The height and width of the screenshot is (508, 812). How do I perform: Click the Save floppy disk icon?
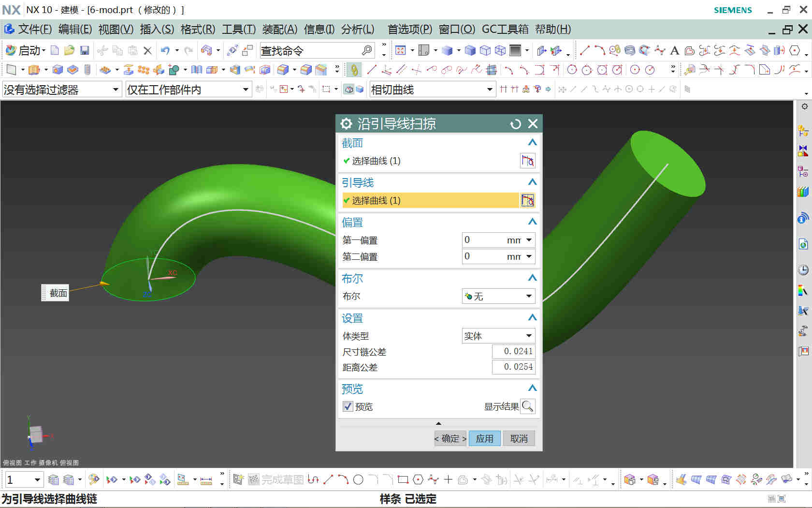click(85, 50)
